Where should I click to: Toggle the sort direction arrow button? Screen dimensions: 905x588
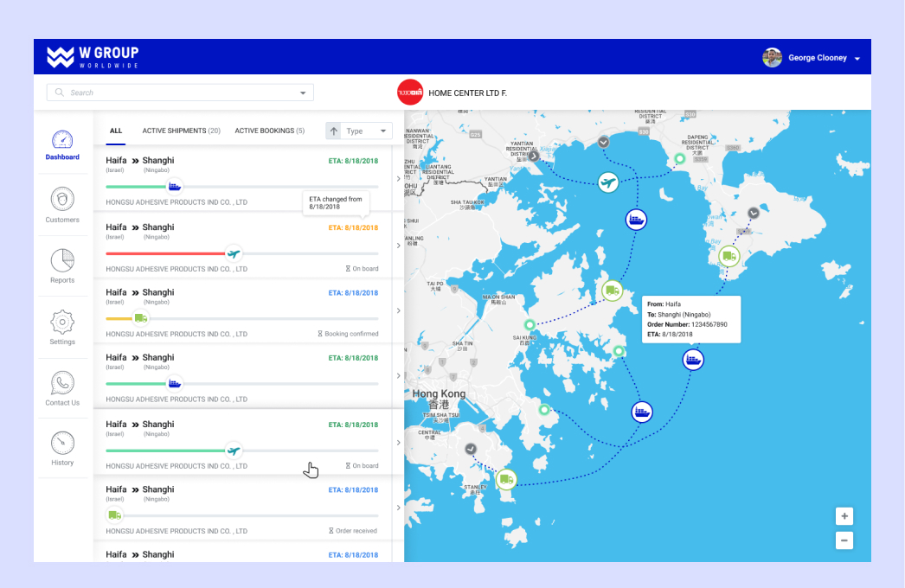click(334, 131)
